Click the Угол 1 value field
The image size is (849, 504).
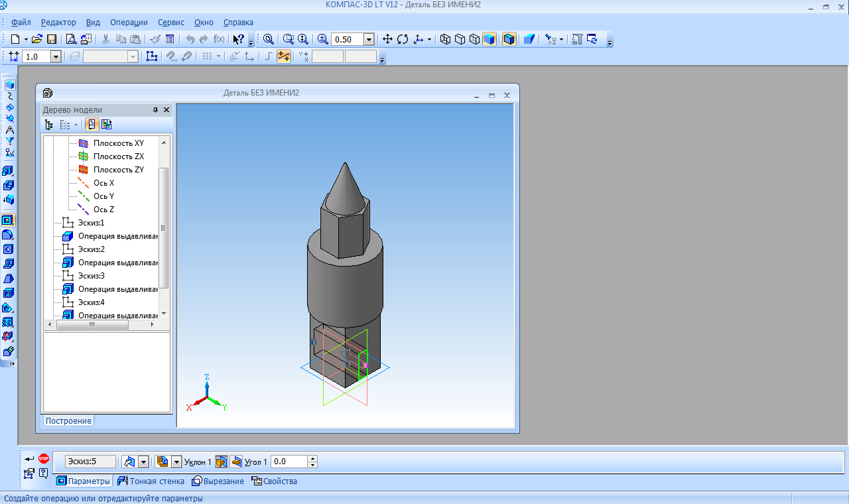point(289,462)
